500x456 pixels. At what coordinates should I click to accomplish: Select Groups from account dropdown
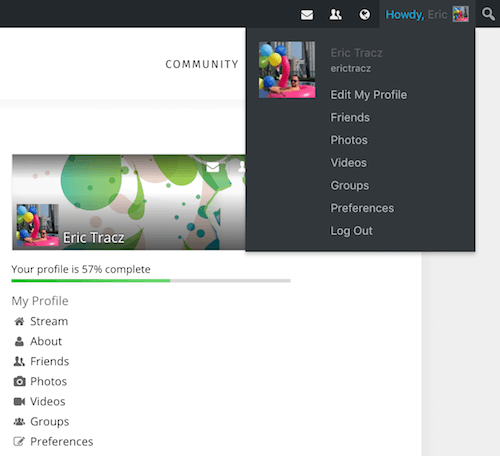pyautogui.click(x=350, y=186)
